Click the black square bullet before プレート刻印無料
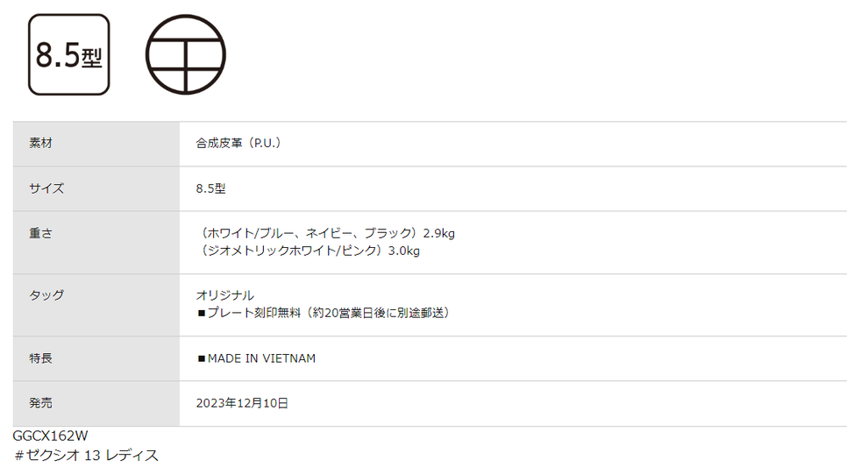This screenshot has width=868, height=467. (x=202, y=314)
